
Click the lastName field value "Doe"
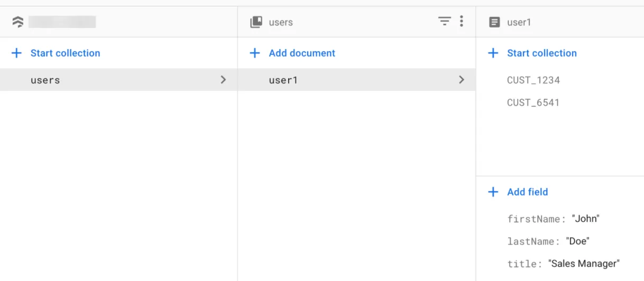click(x=577, y=241)
